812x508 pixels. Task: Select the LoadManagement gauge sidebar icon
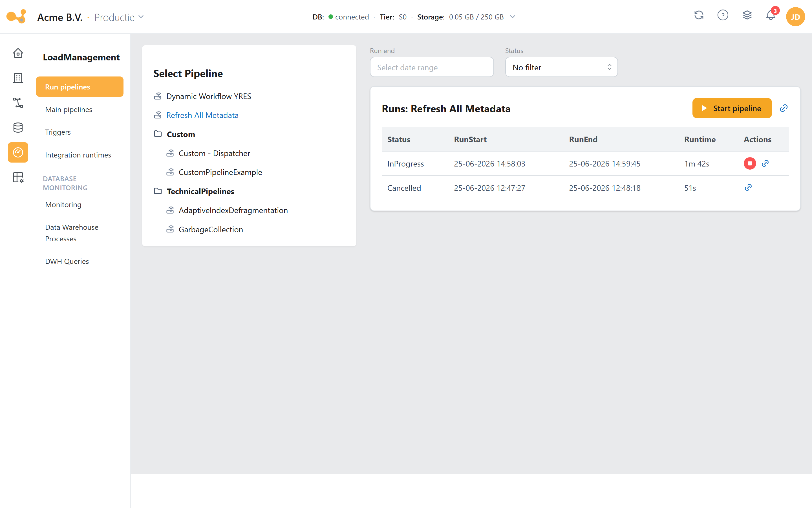click(x=18, y=152)
